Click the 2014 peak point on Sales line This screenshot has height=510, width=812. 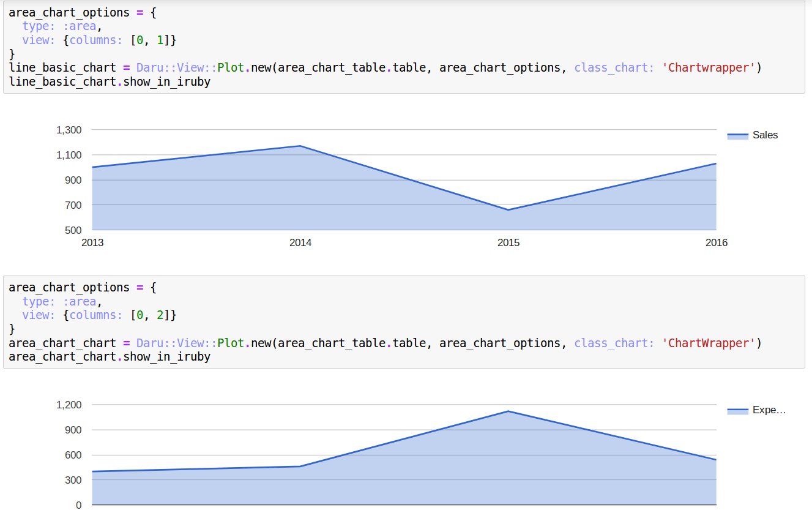tap(300, 146)
